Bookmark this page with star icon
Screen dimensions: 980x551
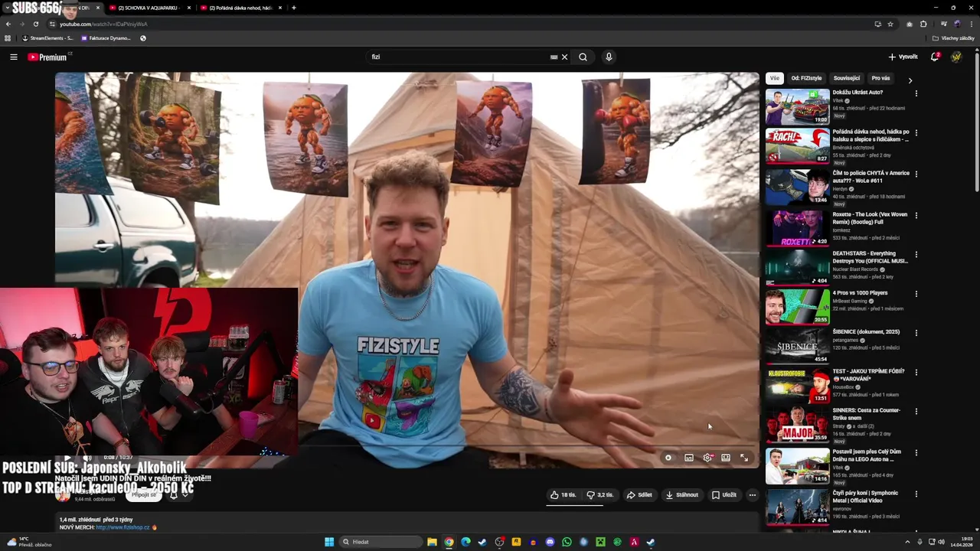click(890, 24)
